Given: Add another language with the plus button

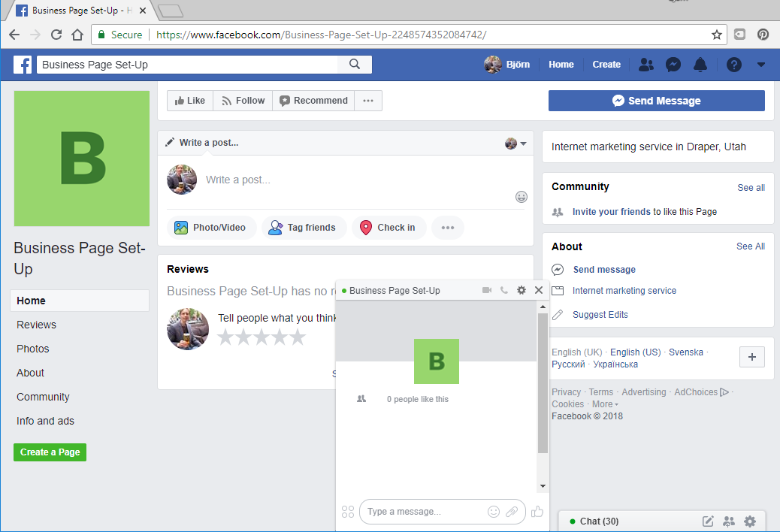Looking at the screenshot, I should coord(752,357).
